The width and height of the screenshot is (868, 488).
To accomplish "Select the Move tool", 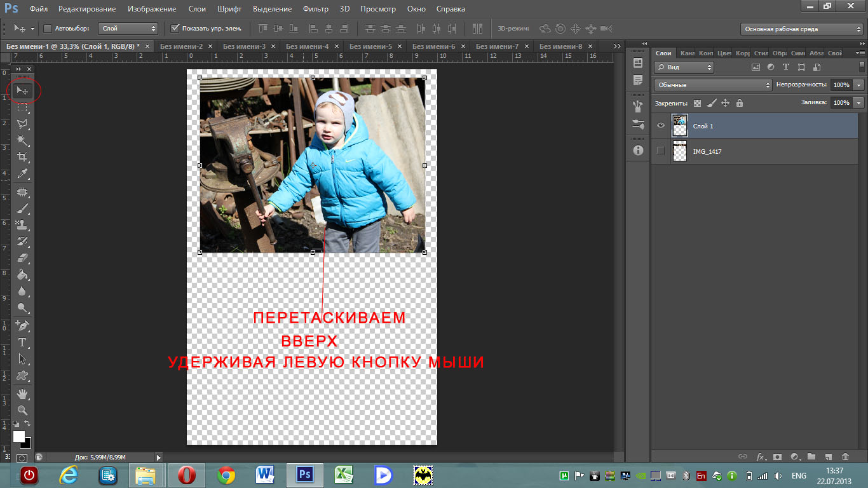I will pyautogui.click(x=22, y=91).
